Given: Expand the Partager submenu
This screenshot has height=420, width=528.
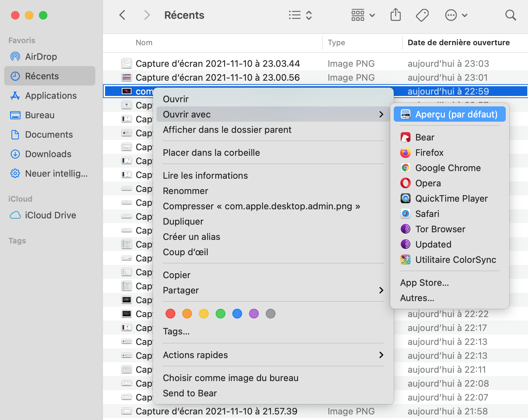Looking at the screenshot, I should [x=273, y=290].
